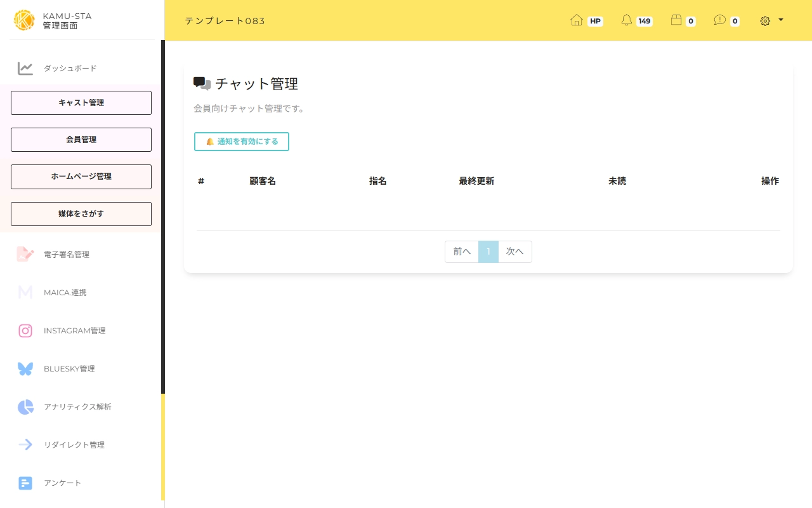The width and height of the screenshot is (812, 508).
Task: Click the KAMU-STA 管理画面 title text
Action: [67, 20]
